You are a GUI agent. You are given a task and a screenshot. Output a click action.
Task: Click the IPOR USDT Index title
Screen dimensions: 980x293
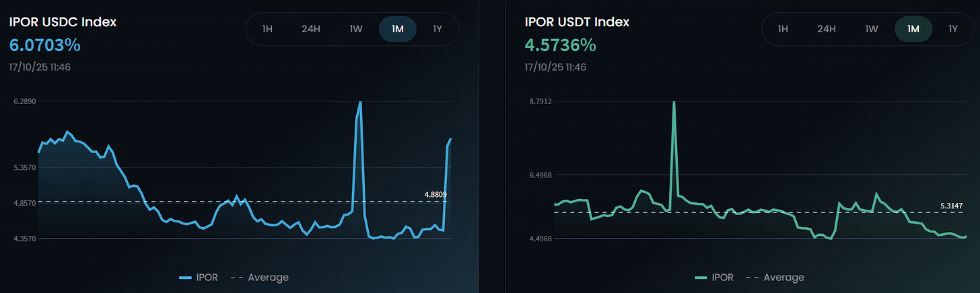tap(577, 22)
